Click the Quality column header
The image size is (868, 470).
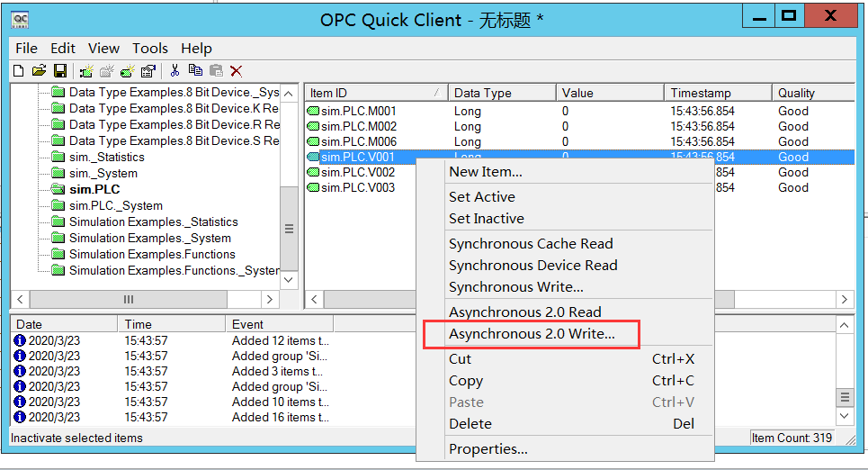810,93
